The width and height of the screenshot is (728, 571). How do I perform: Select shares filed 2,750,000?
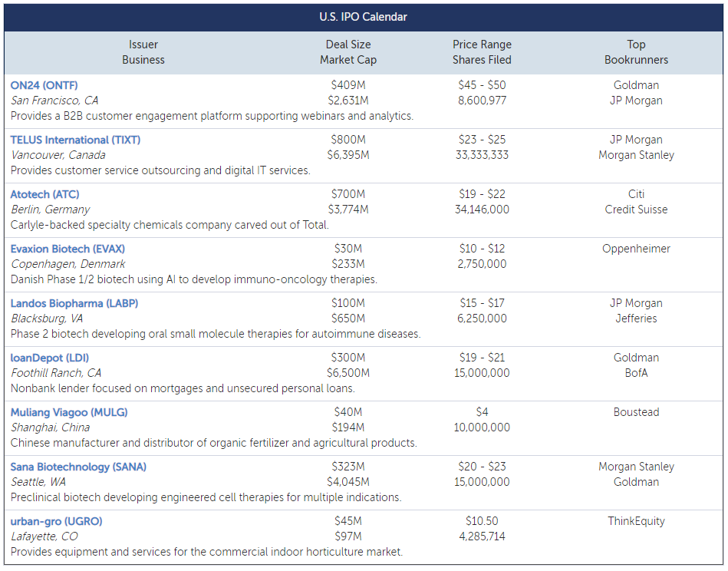pyautogui.click(x=482, y=264)
